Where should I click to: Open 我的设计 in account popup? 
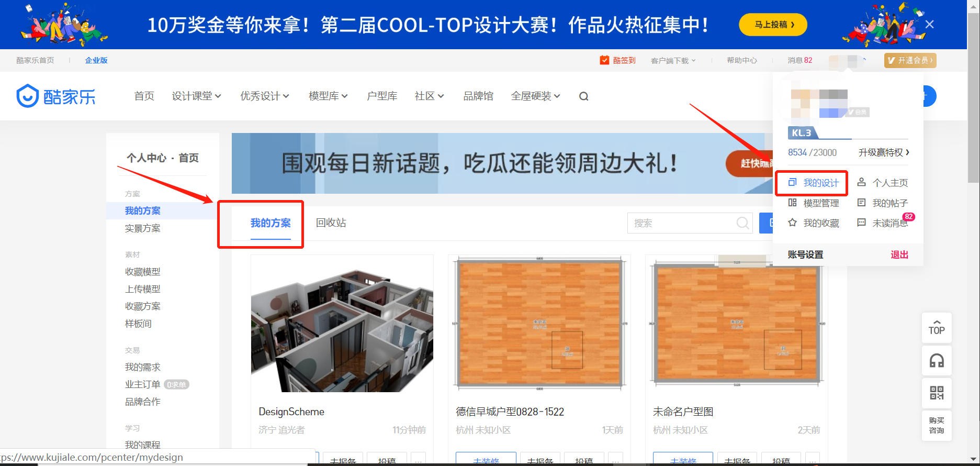tap(814, 183)
